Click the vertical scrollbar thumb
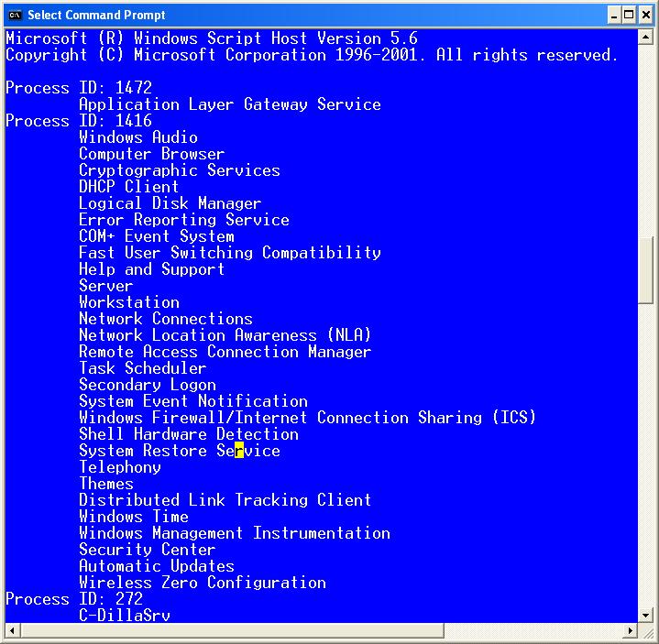The image size is (659, 644). [x=645, y=270]
